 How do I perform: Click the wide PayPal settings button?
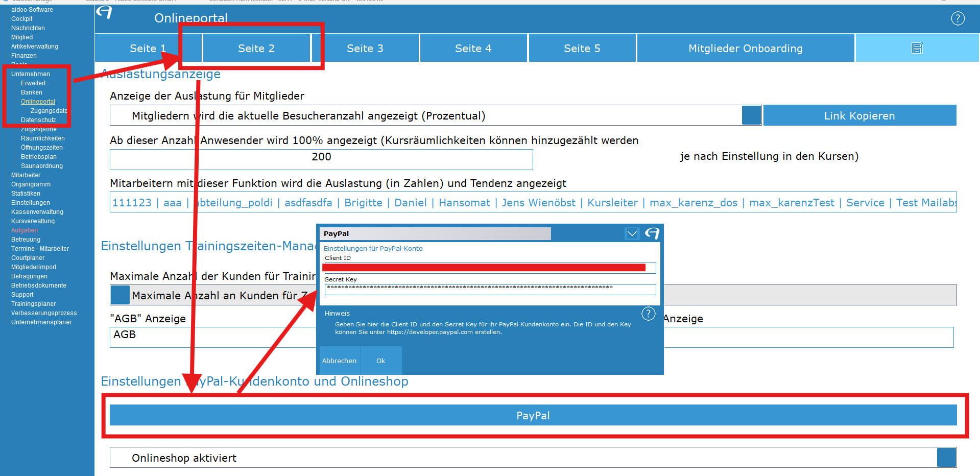(x=533, y=415)
